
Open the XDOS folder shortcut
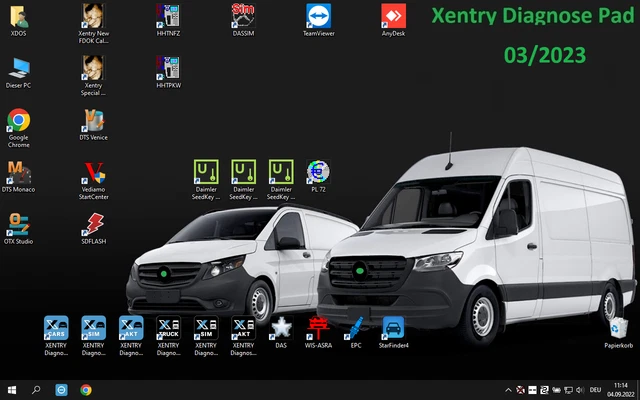point(18,20)
